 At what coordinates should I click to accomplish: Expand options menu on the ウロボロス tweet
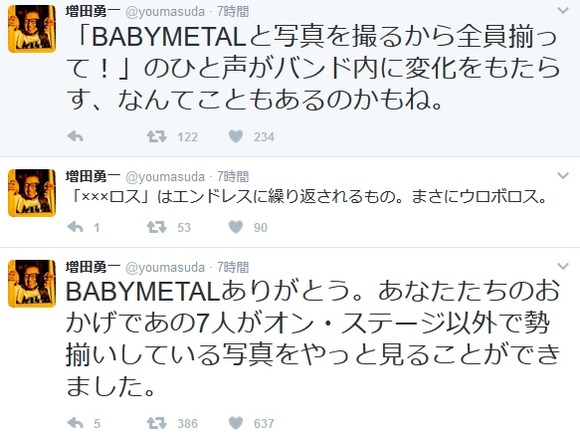click(x=563, y=175)
